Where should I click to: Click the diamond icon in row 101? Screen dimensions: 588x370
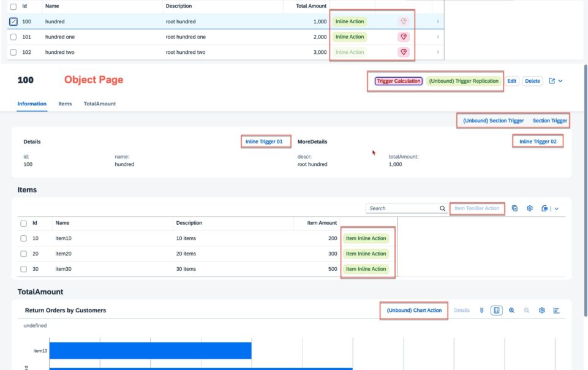(404, 37)
